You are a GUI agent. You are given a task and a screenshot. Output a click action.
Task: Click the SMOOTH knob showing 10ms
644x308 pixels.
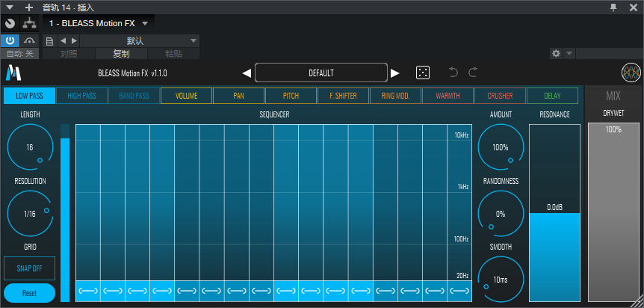pyautogui.click(x=501, y=280)
